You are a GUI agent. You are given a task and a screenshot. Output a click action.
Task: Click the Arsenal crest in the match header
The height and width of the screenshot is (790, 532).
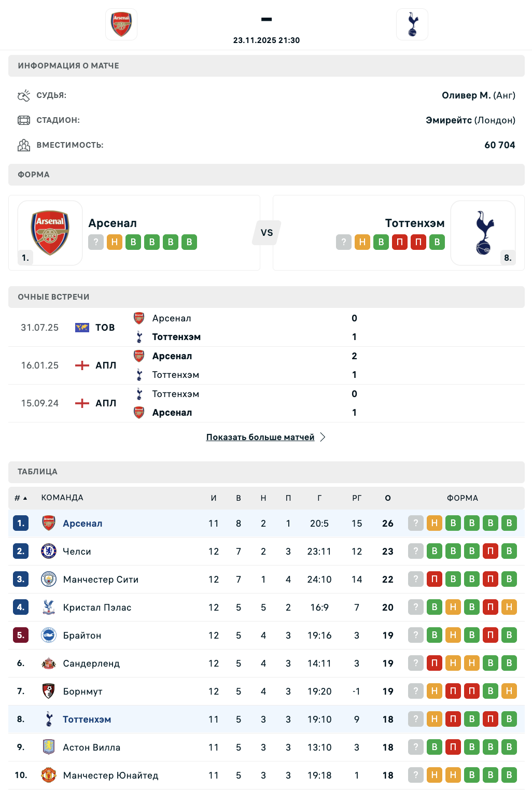pos(121,24)
